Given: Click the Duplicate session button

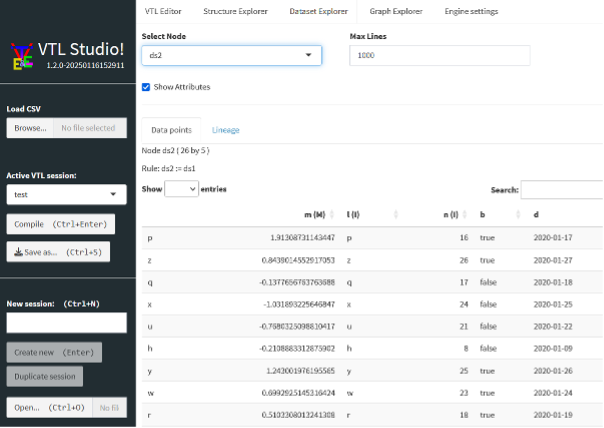Looking at the screenshot, I should (x=45, y=376).
